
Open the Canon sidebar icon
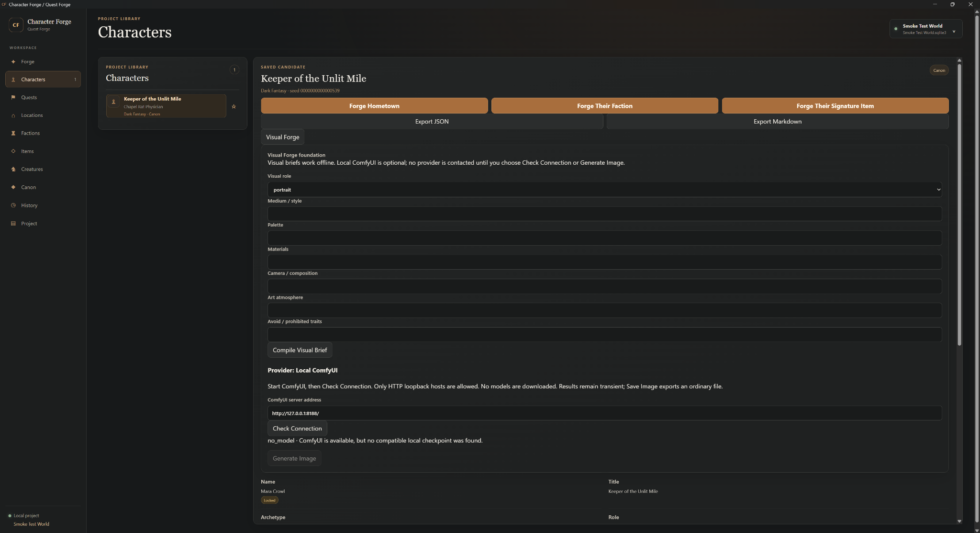click(x=13, y=187)
